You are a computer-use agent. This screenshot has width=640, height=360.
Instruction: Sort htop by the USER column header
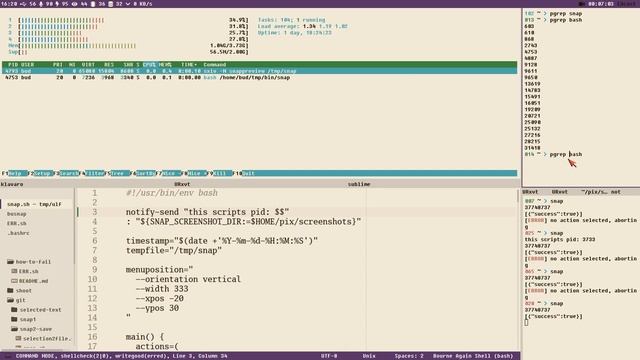click(x=27, y=64)
